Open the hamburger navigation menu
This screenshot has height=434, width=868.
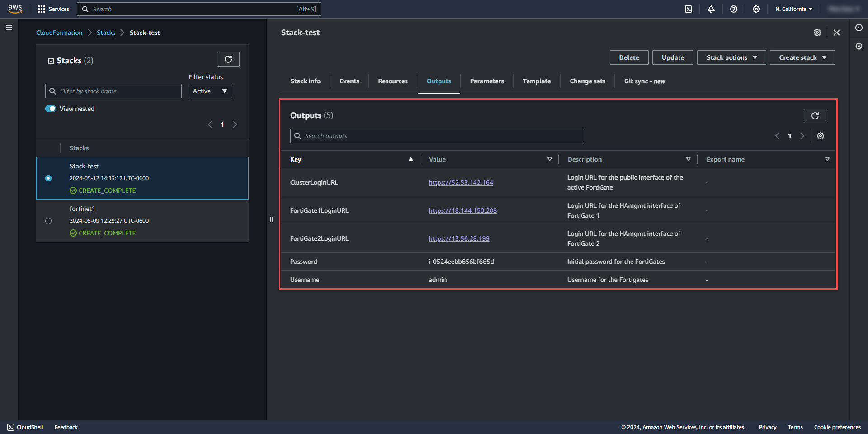click(x=9, y=28)
